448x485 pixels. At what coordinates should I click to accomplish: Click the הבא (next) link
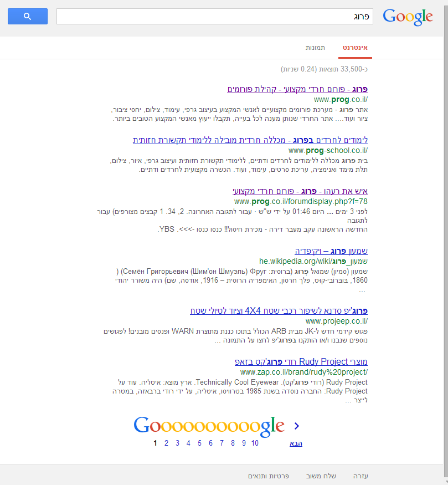click(296, 443)
